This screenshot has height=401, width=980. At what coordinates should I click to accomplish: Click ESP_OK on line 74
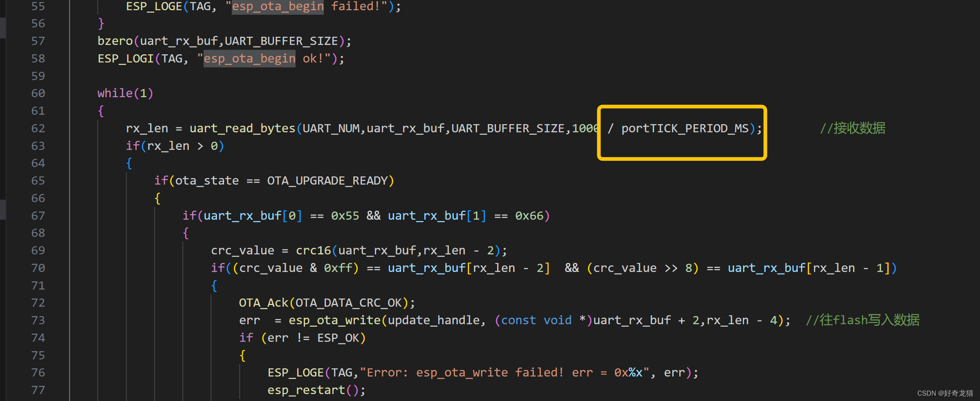pos(338,338)
